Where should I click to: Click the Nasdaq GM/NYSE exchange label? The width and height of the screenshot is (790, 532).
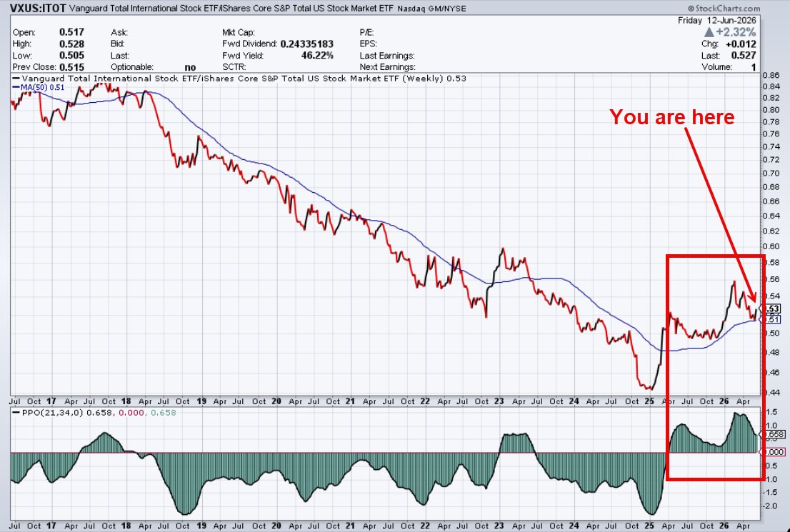tap(431, 9)
